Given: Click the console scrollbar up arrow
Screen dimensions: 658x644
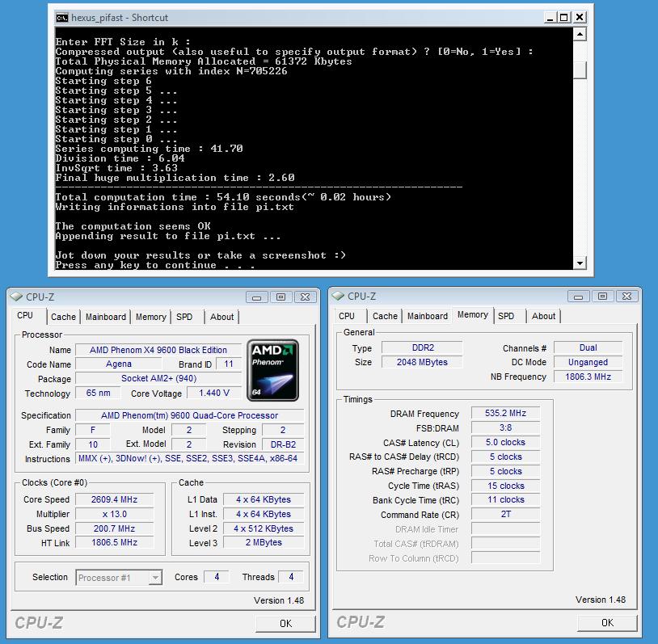Looking at the screenshot, I should [580, 34].
